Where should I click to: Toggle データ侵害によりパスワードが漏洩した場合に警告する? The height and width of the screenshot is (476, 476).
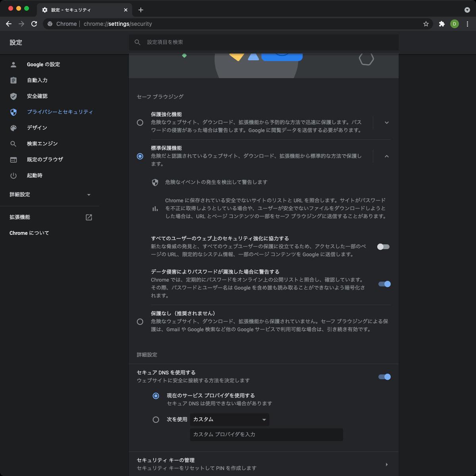click(x=384, y=284)
